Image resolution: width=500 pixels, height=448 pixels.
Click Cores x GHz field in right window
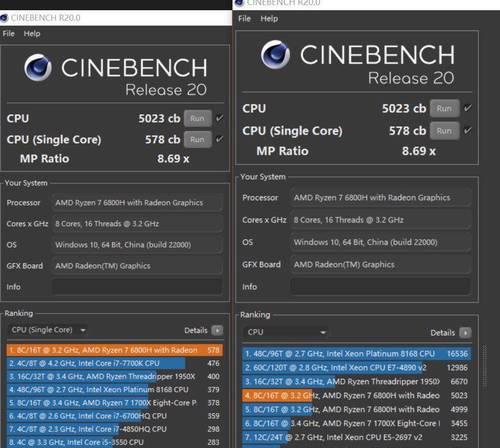click(380, 220)
